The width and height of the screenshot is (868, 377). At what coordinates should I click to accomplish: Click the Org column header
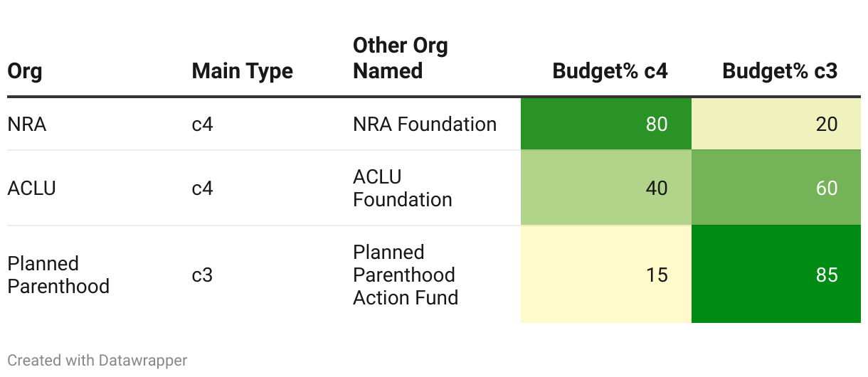coord(25,71)
